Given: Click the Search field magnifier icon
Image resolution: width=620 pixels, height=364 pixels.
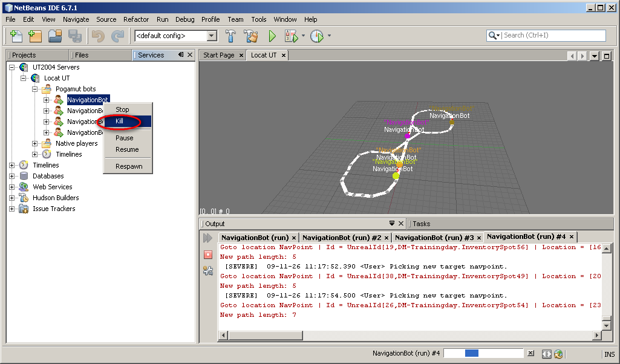Looking at the screenshot, I should [494, 35].
